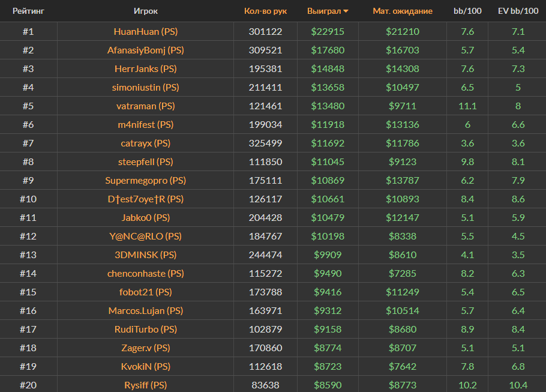Click the sort arrow next to Выиграл
This screenshot has width=546, height=392.
[346, 11]
